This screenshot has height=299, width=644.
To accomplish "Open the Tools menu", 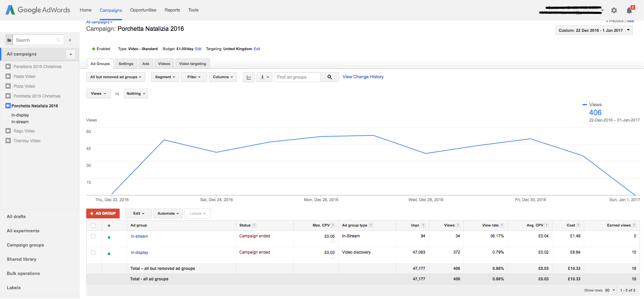I will pyautogui.click(x=193, y=10).
